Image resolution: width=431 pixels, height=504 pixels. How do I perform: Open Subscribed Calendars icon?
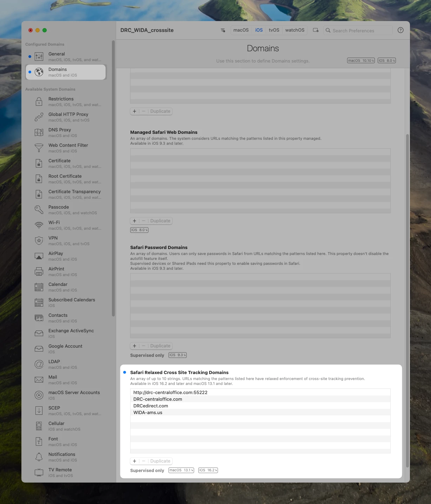click(39, 302)
